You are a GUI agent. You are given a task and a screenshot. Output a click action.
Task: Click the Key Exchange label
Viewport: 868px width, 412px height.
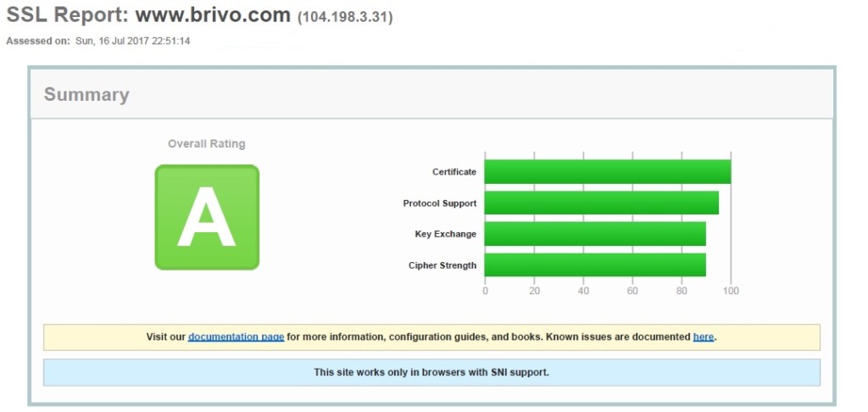pos(445,234)
